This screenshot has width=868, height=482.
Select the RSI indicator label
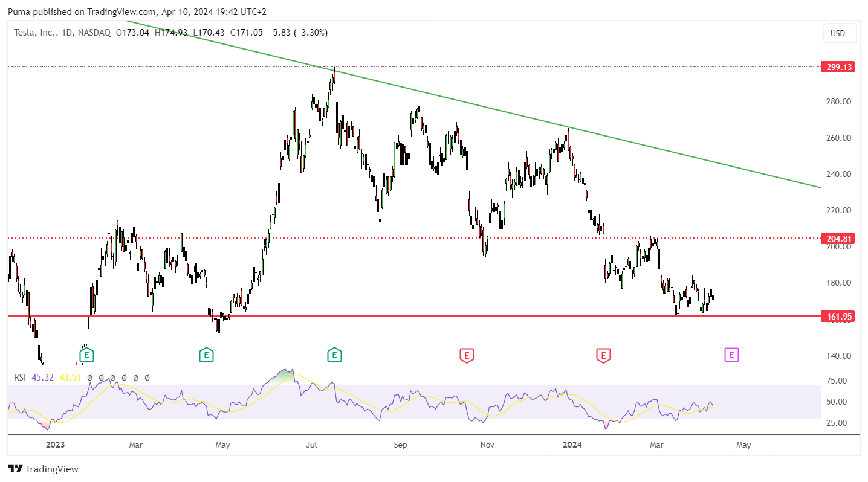pyautogui.click(x=20, y=378)
